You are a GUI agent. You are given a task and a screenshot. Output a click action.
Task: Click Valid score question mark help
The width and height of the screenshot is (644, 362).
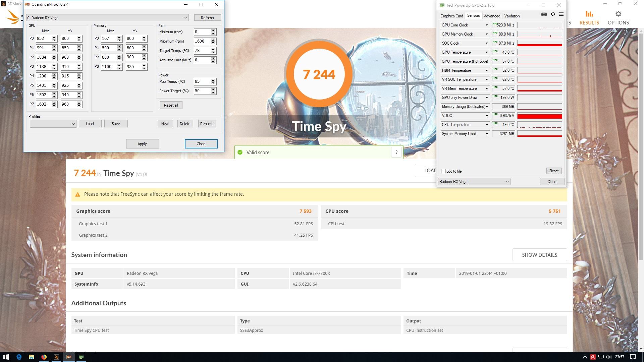click(x=396, y=152)
